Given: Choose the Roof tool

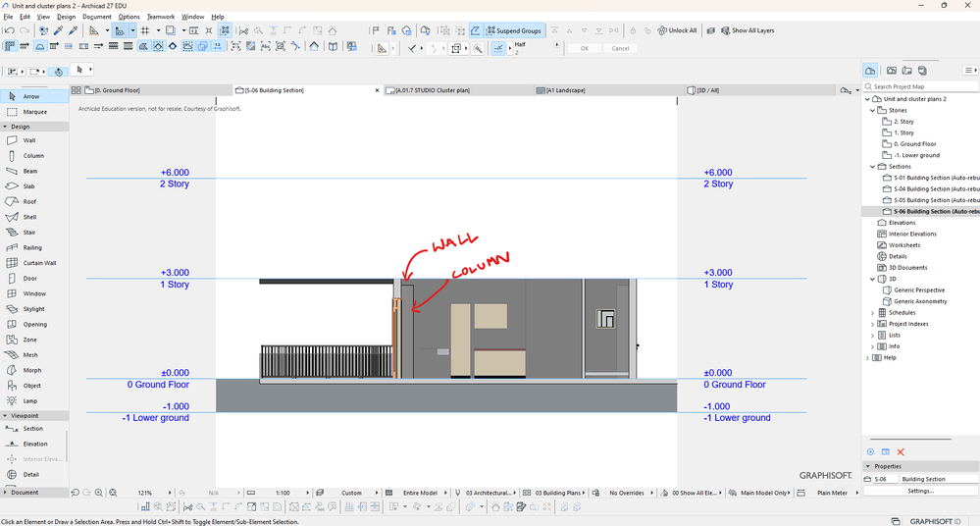Looking at the screenshot, I should 29,201.
